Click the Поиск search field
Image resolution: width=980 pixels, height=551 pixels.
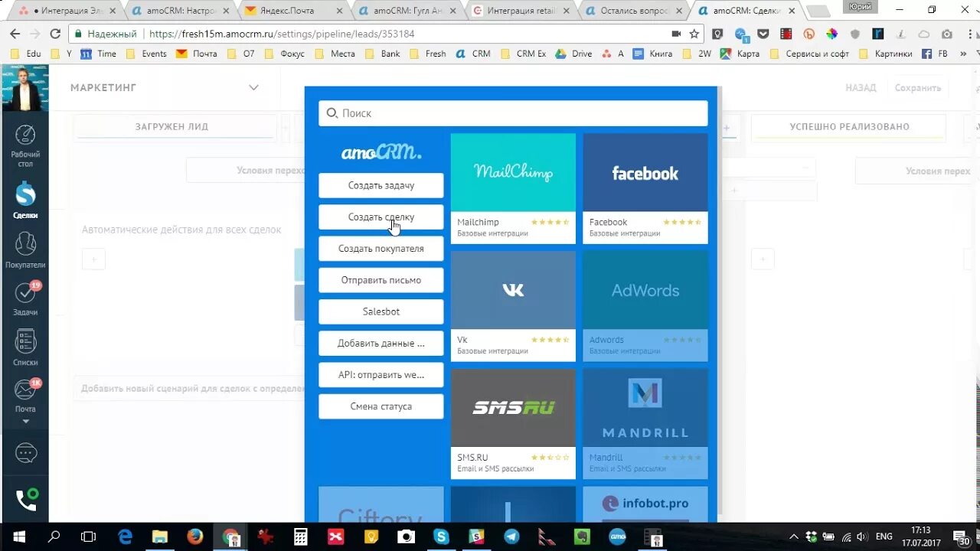513,113
